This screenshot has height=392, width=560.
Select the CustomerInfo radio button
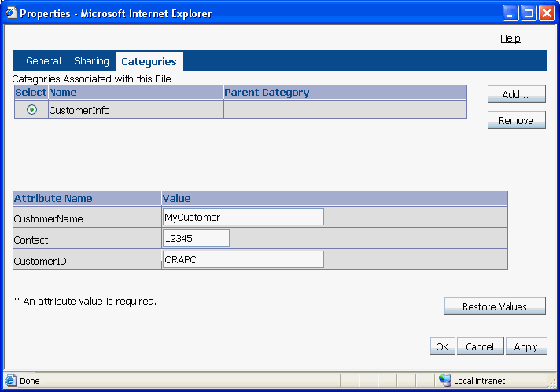coord(31,109)
